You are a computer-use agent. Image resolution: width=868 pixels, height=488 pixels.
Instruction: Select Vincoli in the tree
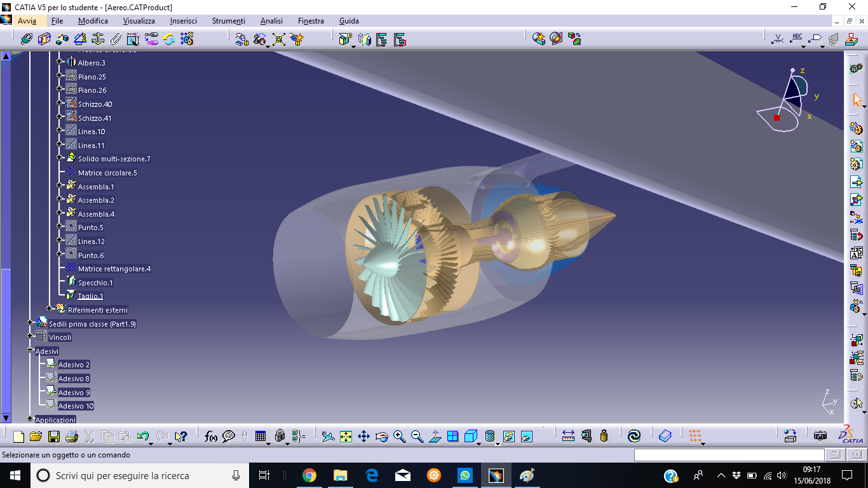point(60,337)
